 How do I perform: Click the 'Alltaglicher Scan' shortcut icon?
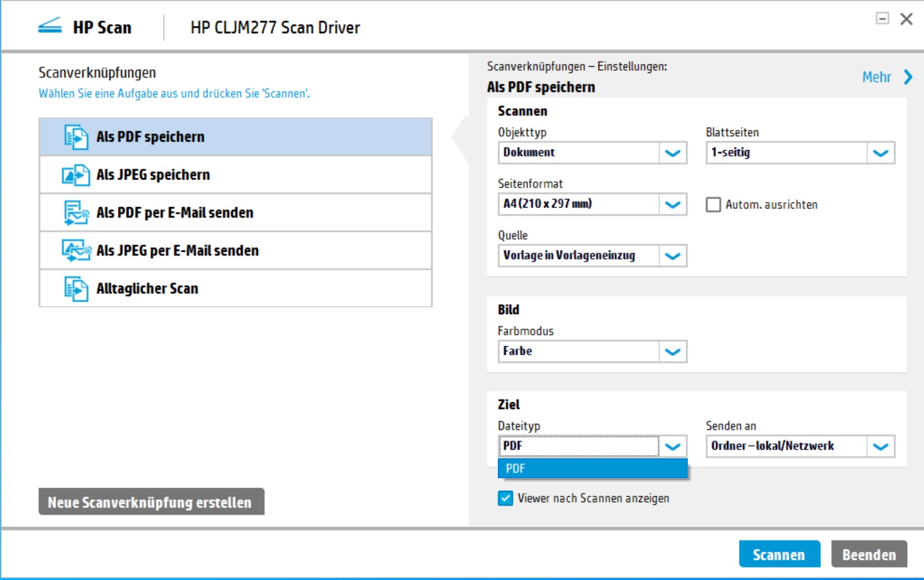pos(76,288)
